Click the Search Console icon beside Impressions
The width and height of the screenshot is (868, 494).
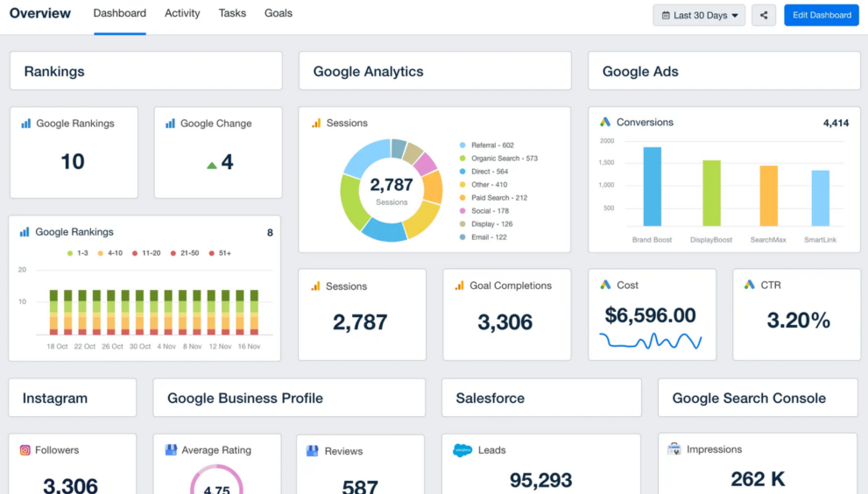click(674, 449)
